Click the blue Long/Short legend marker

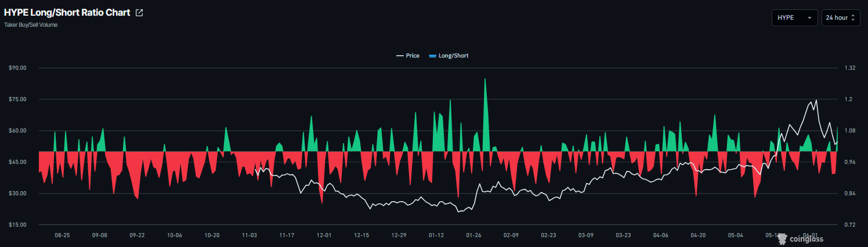coord(432,56)
